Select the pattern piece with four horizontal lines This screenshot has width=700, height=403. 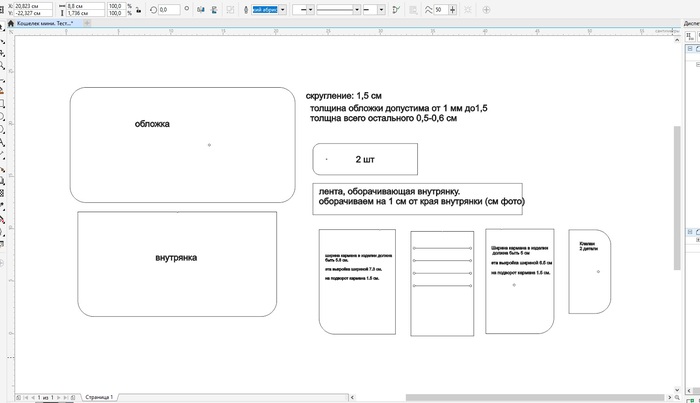(442, 283)
